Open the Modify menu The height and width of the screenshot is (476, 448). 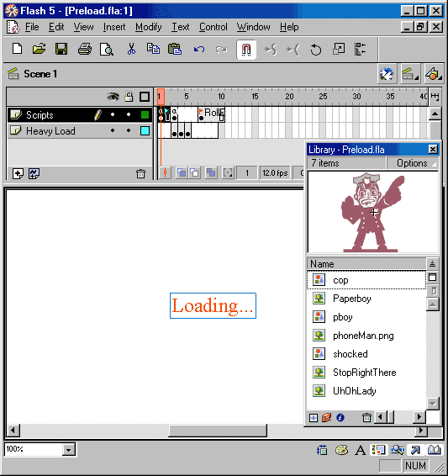[x=148, y=27]
